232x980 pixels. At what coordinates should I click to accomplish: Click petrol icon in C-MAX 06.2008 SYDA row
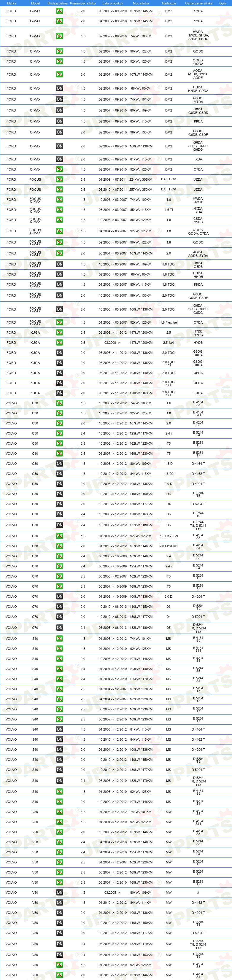point(60,11)
